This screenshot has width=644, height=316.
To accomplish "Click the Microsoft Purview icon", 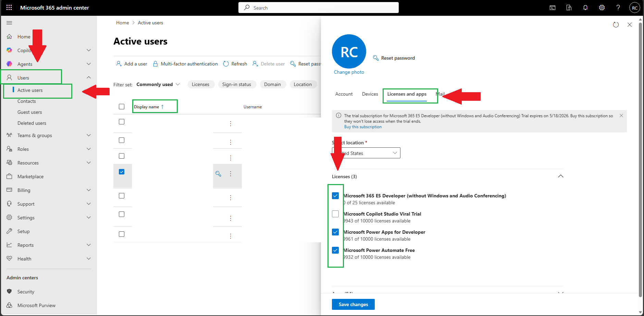I will tap(9, 305).
